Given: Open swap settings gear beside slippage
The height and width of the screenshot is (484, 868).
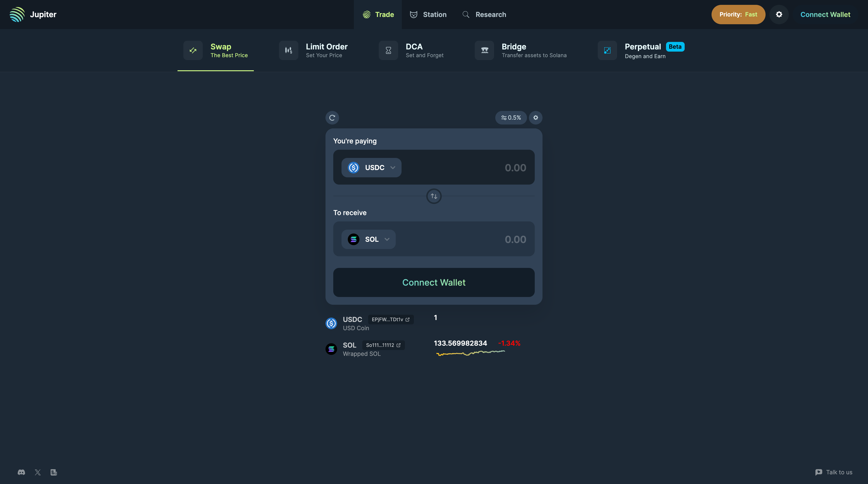Looking at the screenshot, I should point(535,118).
